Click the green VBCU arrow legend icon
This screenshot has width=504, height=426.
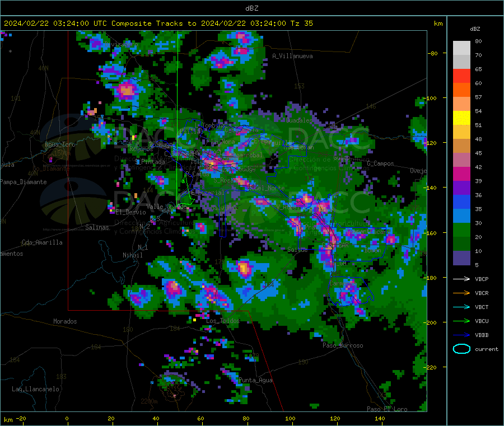pos(461,321)
